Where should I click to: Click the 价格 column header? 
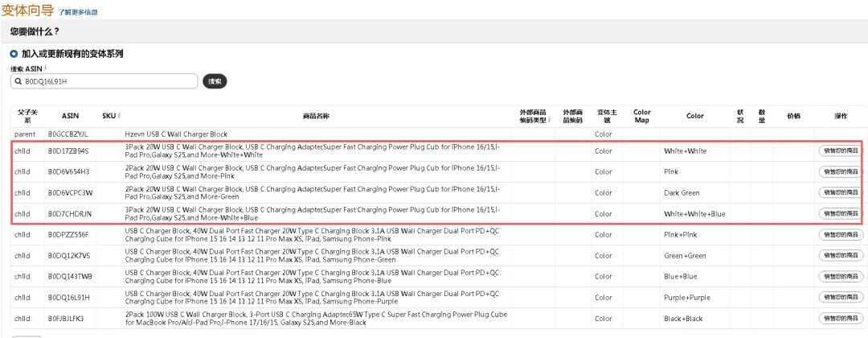point(793,116)
